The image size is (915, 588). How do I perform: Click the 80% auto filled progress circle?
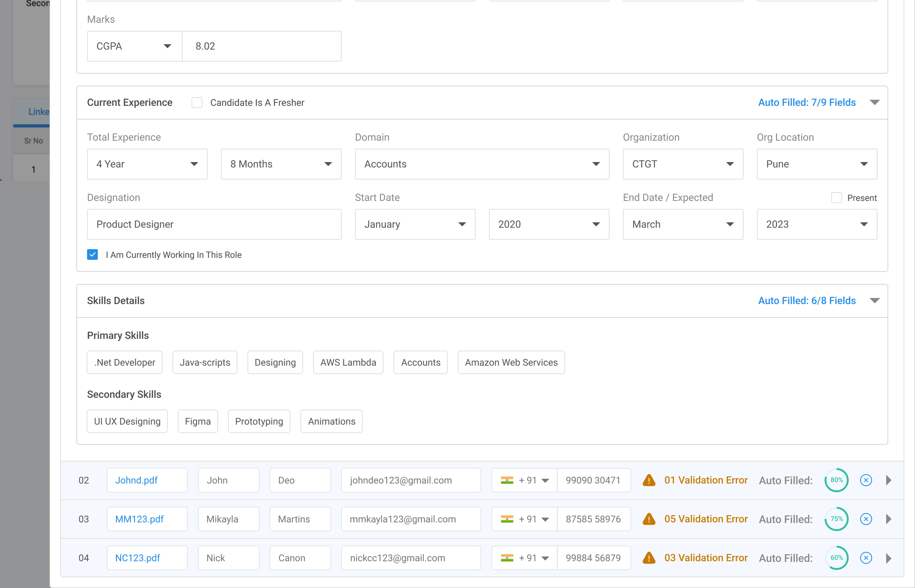point(836,480)
